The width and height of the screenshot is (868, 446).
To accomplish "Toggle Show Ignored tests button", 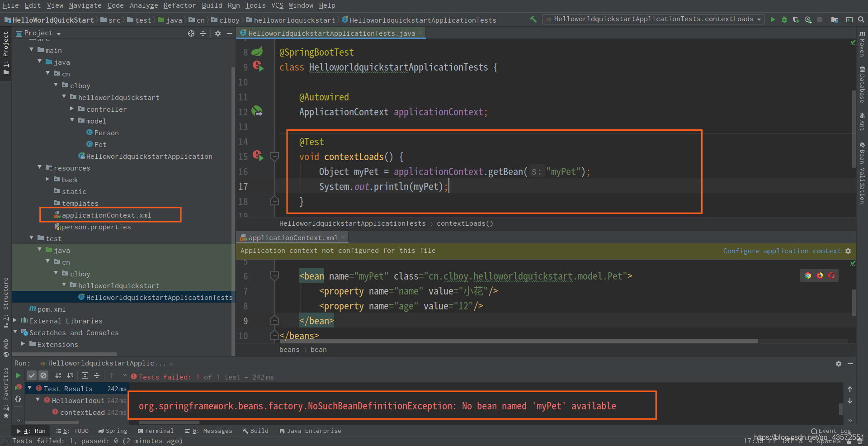I will [43, 375].
